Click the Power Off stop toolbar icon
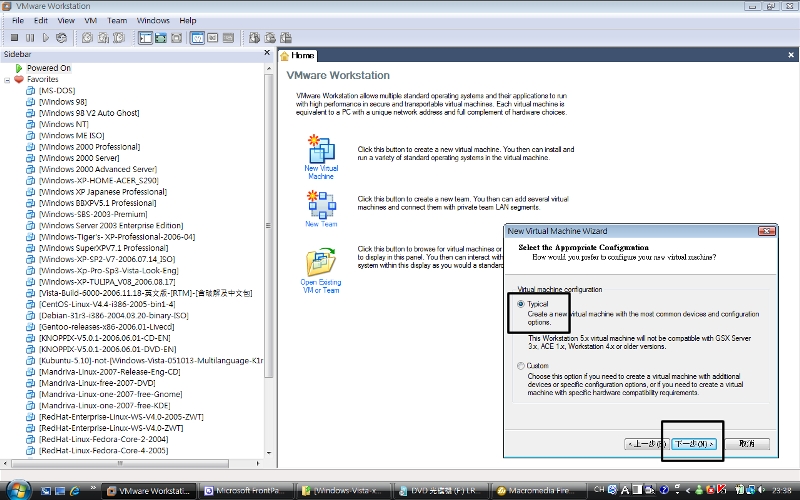 pyautogui.click(x=15, y=37)
